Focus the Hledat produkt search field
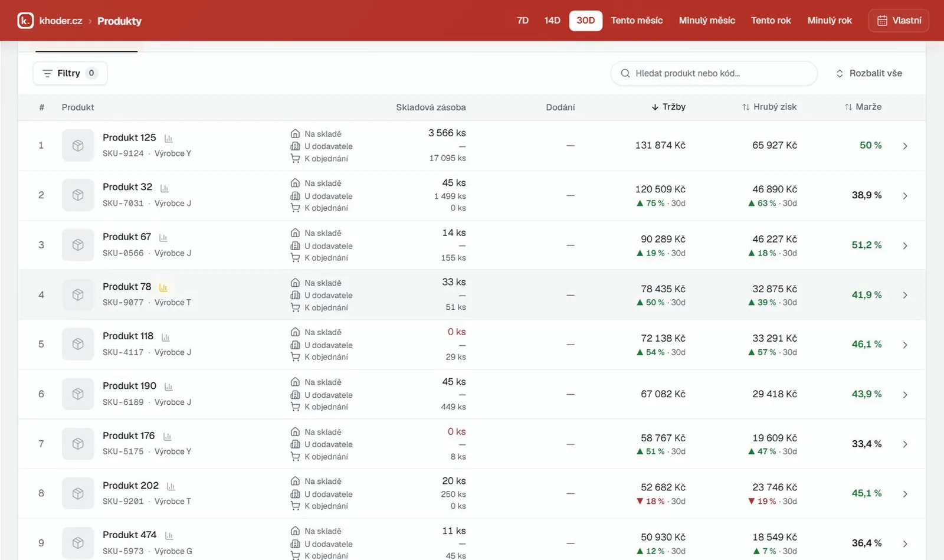 714,73
